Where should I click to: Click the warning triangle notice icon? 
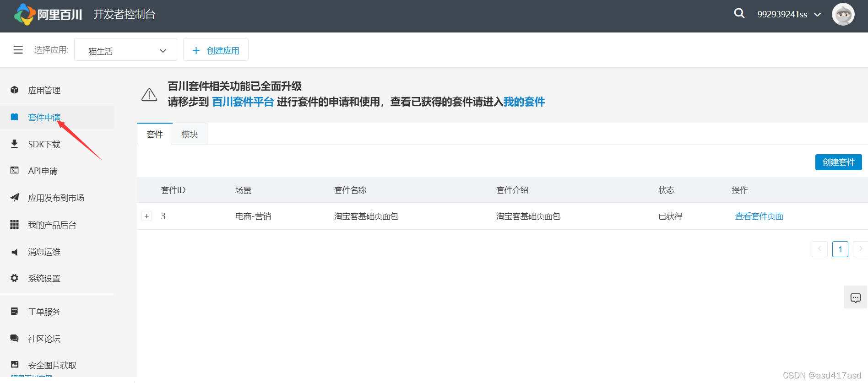[149, 95]
